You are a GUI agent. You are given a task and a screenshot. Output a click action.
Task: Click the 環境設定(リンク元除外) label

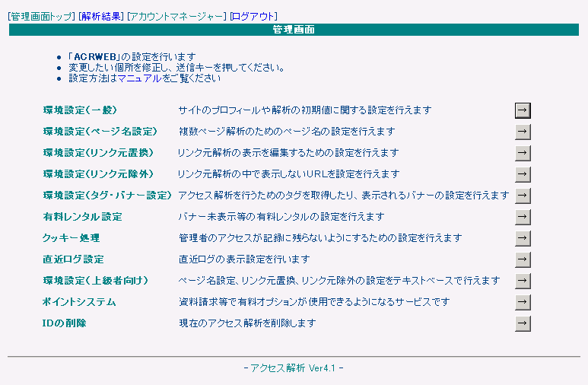click(98, 174)
